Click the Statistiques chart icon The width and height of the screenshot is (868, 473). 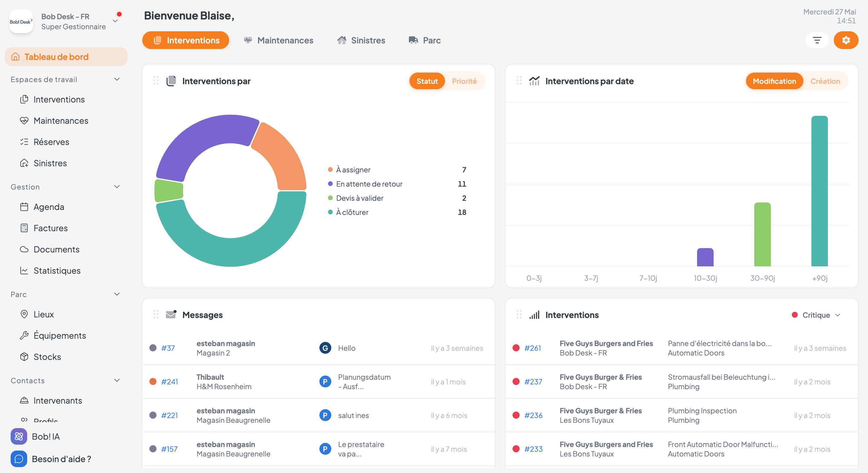24,270
